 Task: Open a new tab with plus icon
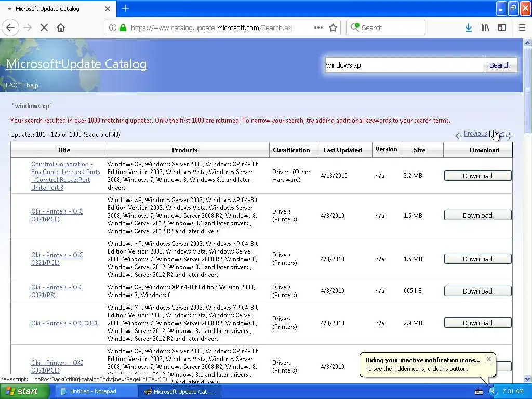[x=125, y=8]
